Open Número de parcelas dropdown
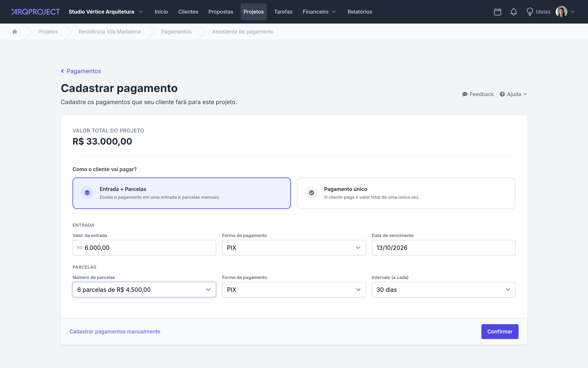 tap(144, 290)
